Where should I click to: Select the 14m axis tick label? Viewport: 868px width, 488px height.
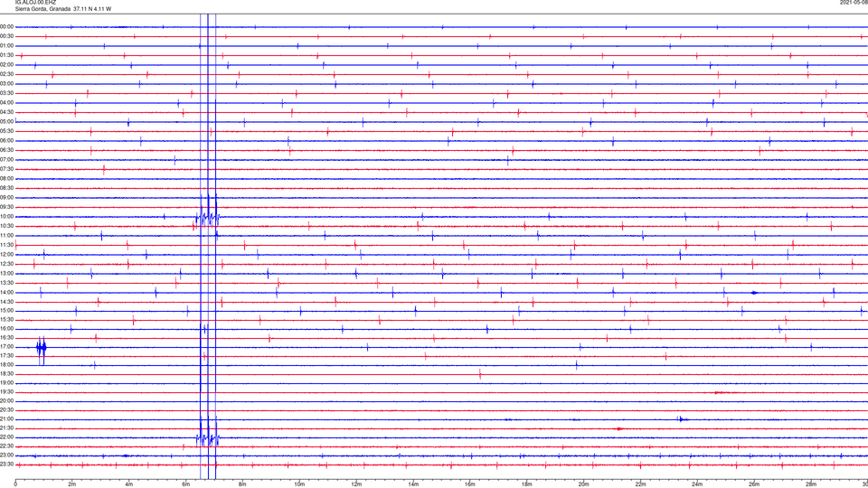click(413, 484)
